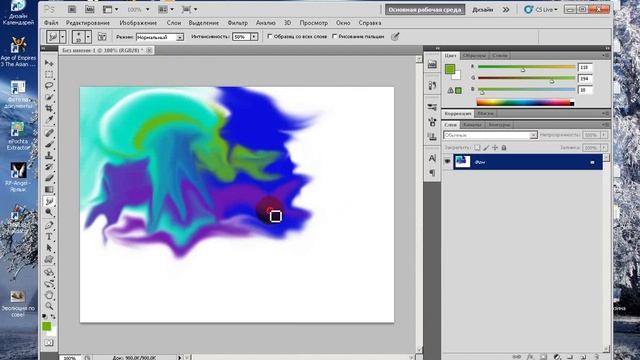The image size is (640, 360).
Task: Select the Clone Stamp tool
Action: tap(49, 156)
